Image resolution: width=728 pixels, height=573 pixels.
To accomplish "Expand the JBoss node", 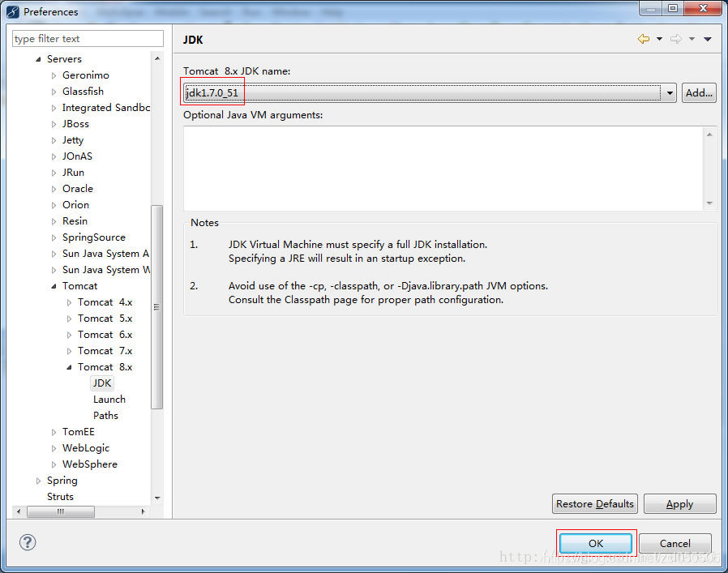I will [54, 125].
